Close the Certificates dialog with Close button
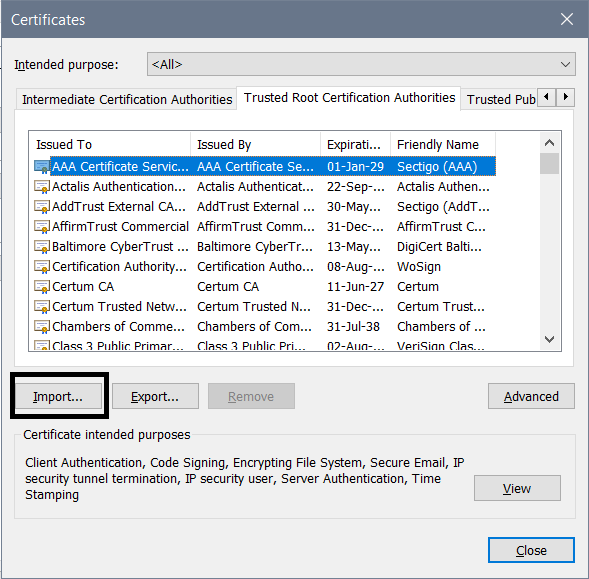The height and width of the screenshot is (579, 589). click(531, 550)
